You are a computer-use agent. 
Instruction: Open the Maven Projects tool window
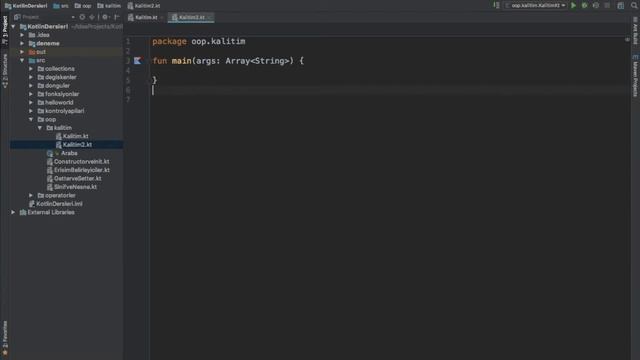(635, 76)
